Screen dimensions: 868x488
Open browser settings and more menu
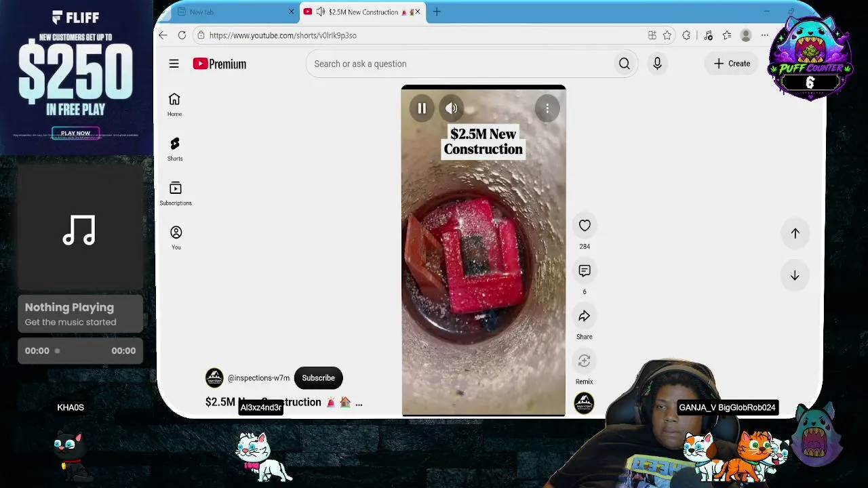765,35
